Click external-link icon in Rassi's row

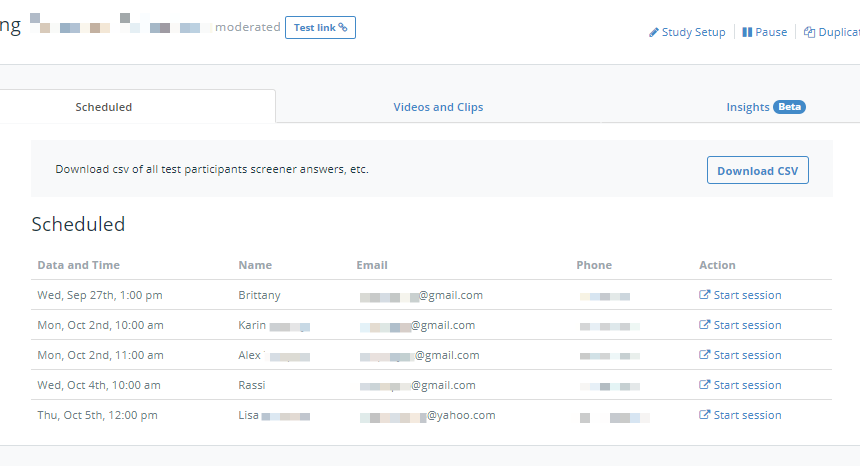pos(704,385)
